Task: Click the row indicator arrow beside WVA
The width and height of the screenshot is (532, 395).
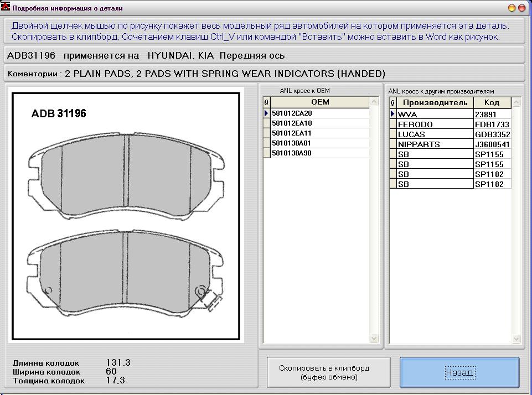Action: (x=393, y=115)
